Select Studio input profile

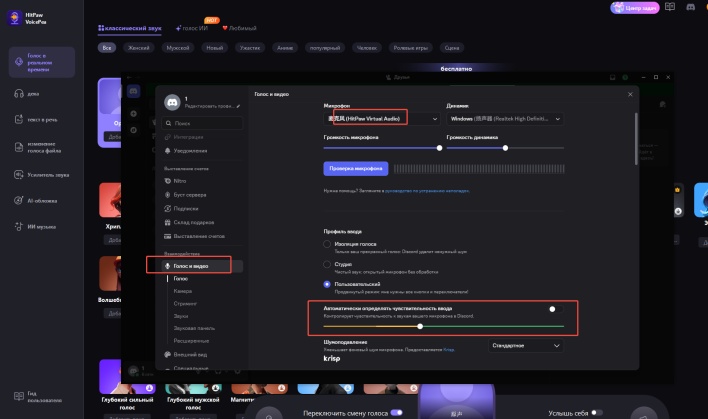[x=327, y=264]
